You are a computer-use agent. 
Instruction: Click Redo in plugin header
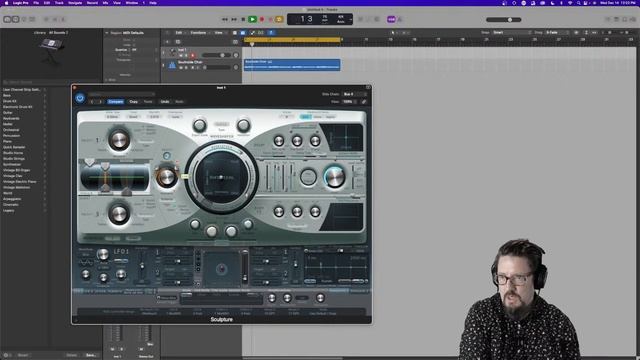pyautogui.click(x=179, y=102)
